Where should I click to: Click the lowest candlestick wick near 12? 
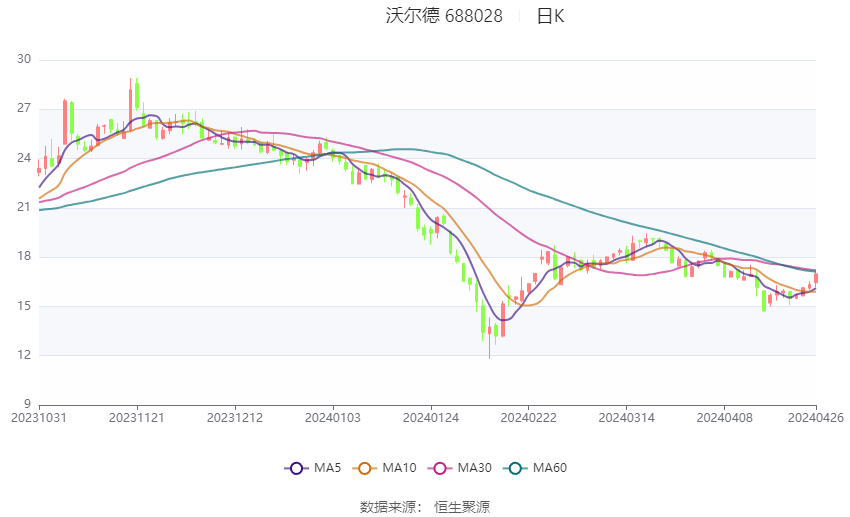click(x=490, y=339)
